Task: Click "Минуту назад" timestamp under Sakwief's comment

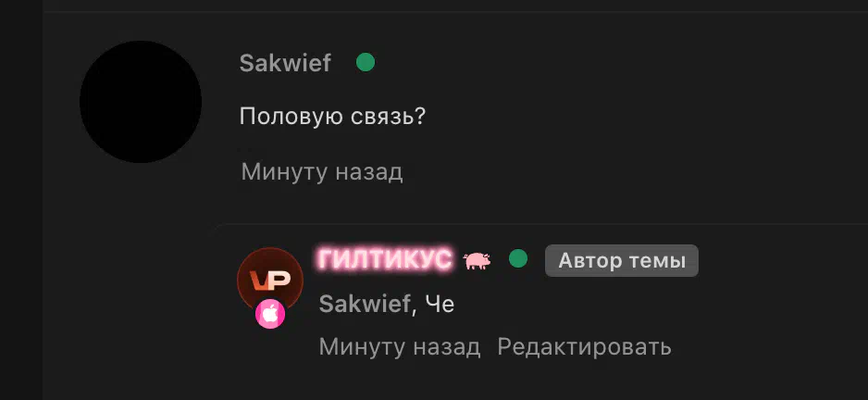Action: pyautogui.click(x=322, y=172)
